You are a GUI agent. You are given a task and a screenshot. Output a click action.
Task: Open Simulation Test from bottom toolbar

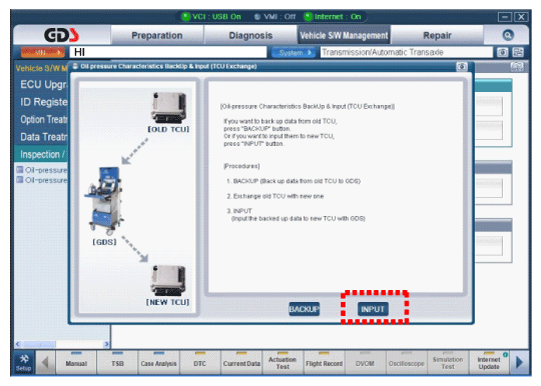coord(448,363)
